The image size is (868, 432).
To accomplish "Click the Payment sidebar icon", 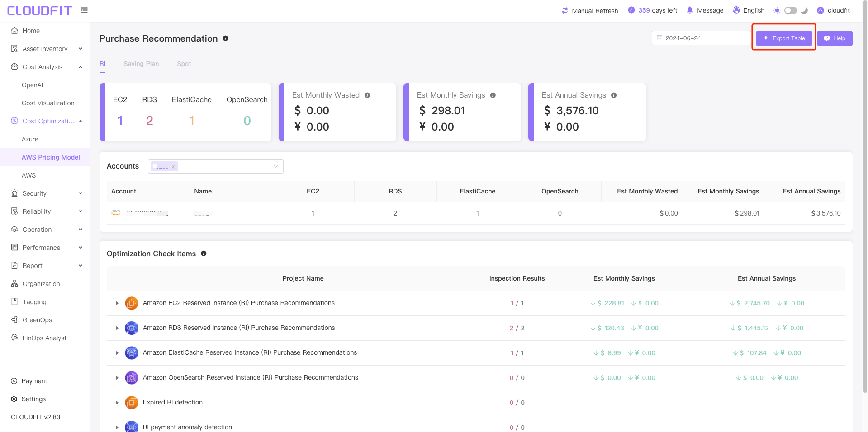I will tap(14, 381).
